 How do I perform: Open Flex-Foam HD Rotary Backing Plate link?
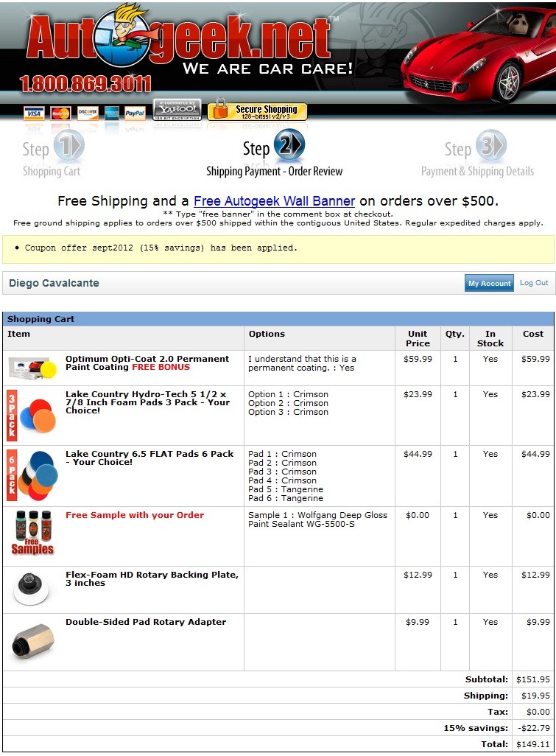click(152, 578)
